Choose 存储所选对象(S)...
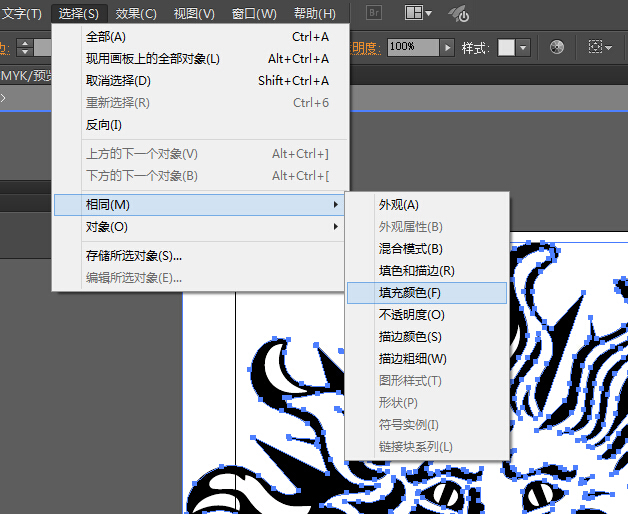628x514 pixels. pyautogui.click(x=199, y=256)
